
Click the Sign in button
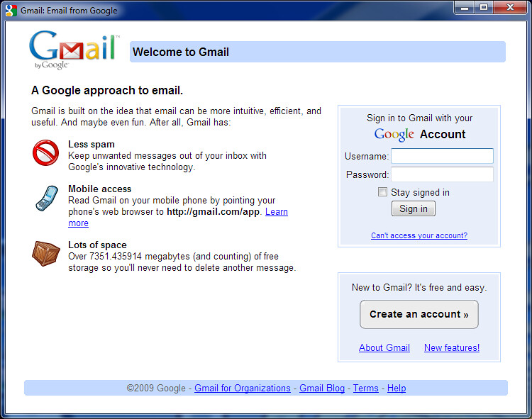click(x=414, y=208)
